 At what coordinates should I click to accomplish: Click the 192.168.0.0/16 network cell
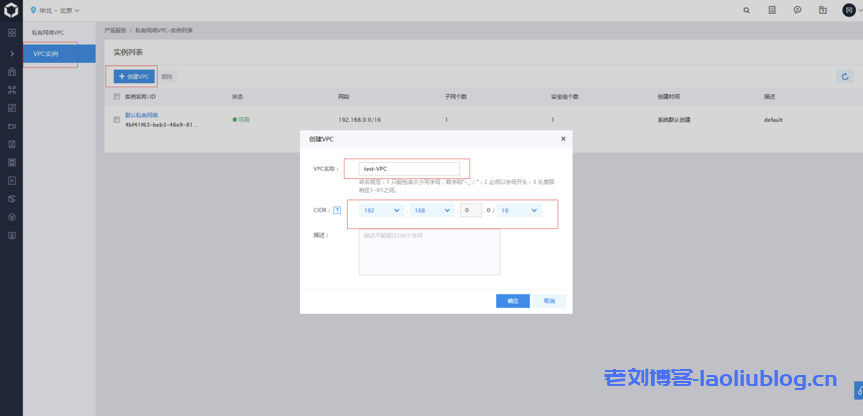(x=358, y=119)
